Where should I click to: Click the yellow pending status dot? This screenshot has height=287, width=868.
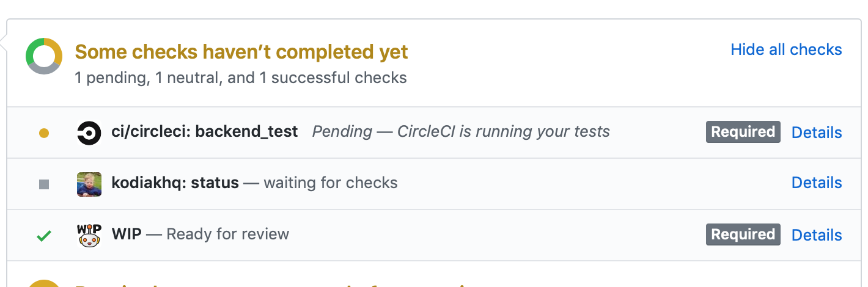point(44,133)
